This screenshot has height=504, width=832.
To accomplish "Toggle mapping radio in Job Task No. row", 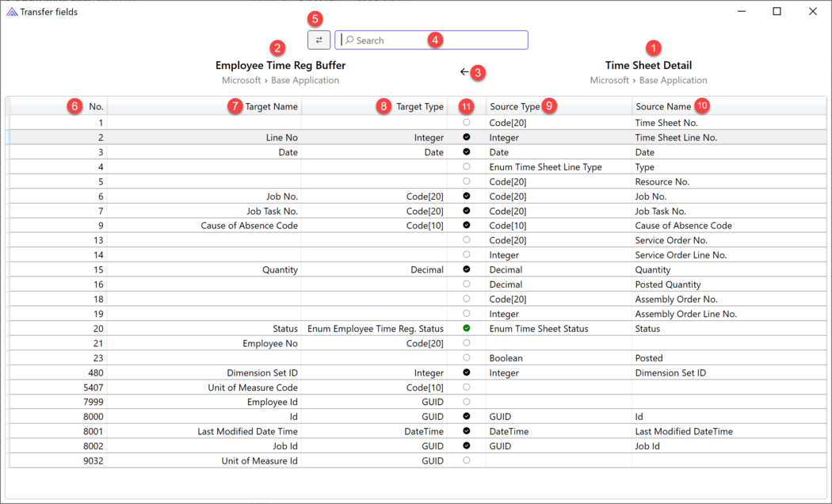I will (x=467, y=211).
